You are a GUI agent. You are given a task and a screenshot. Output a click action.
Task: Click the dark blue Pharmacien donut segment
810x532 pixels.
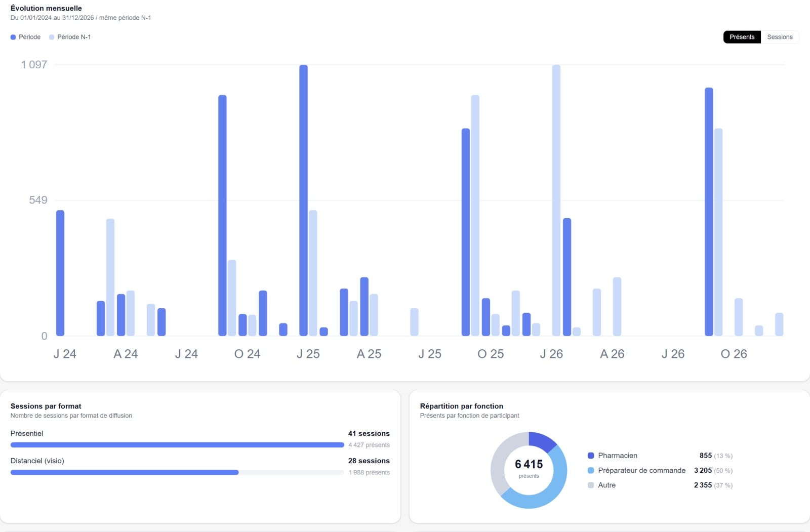[x=541, y=440]
